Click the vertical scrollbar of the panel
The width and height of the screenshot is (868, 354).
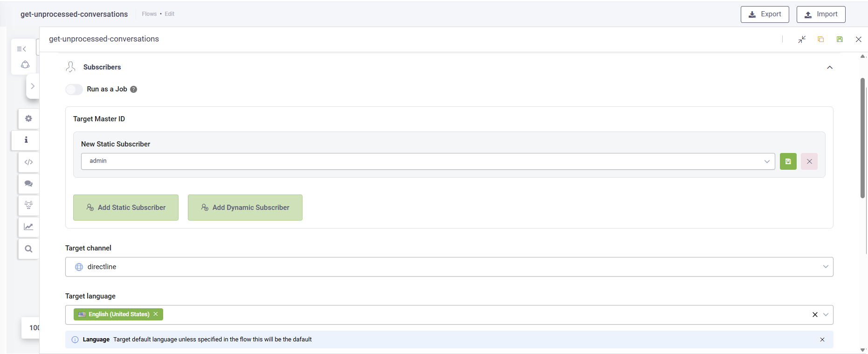coord(863,138)
